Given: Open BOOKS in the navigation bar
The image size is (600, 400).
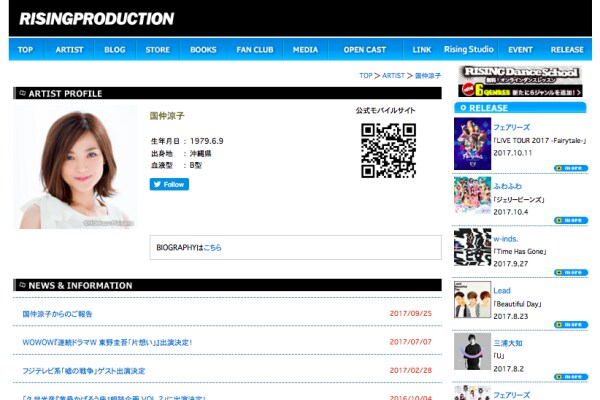Looking at the screenshot, I should (x=203, y=50).
